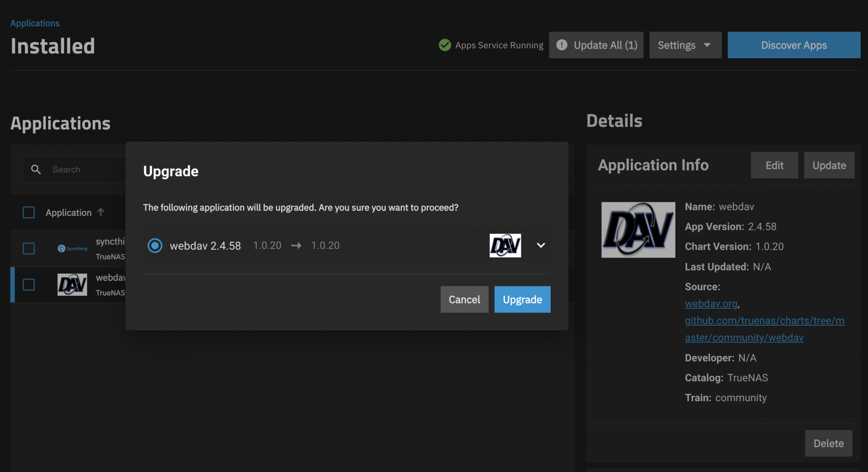Click the search magnifier icon
Screen dimensions: 868x472
(x=36, y=169)
